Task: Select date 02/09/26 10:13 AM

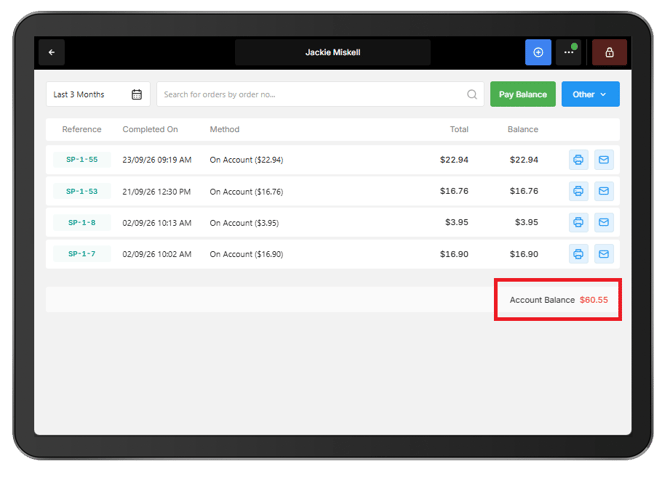Action: 157,223
